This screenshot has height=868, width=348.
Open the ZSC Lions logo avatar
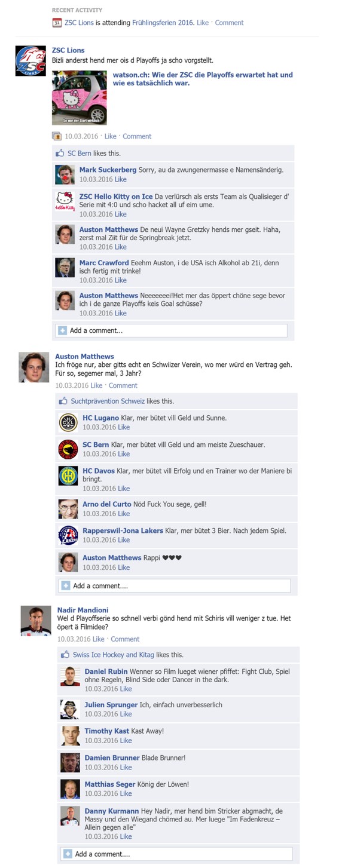pos(30,61)
